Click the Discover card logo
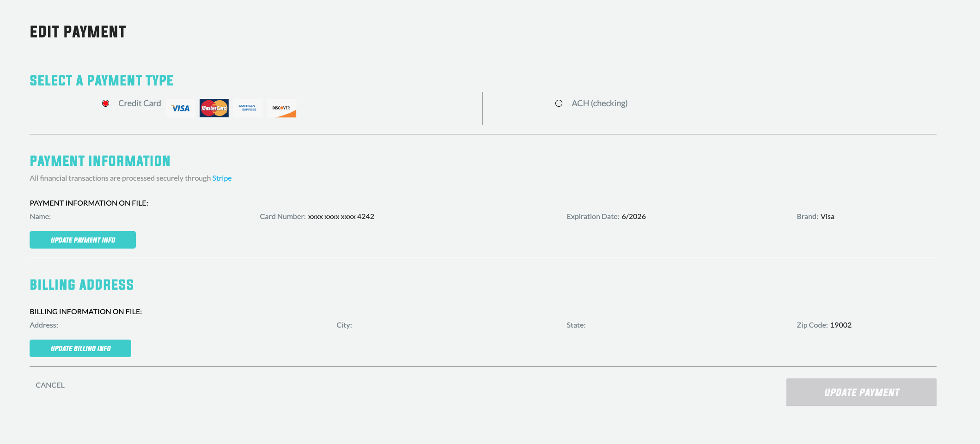This screenshot has height=444, width=980. coord(281,108)
